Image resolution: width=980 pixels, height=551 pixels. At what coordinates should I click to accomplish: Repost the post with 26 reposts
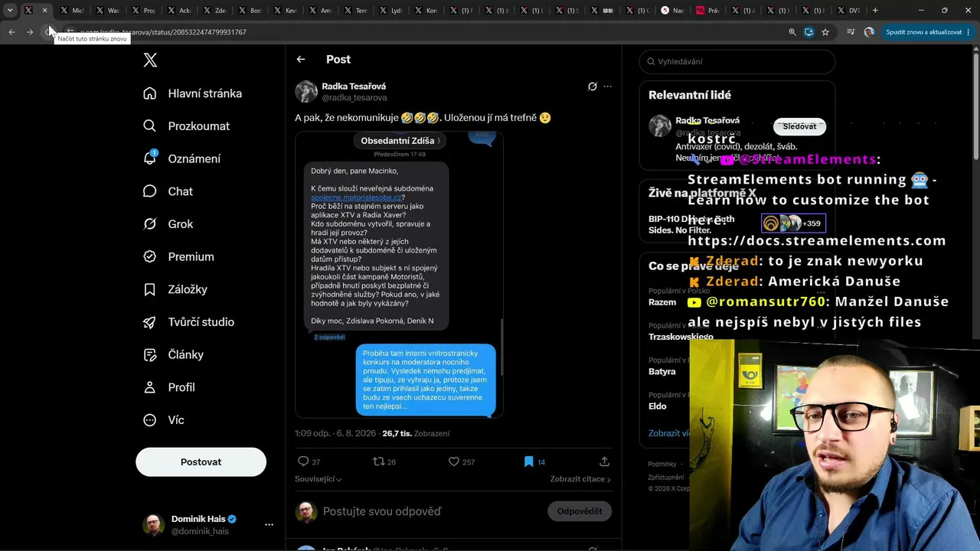coord(378,461)
